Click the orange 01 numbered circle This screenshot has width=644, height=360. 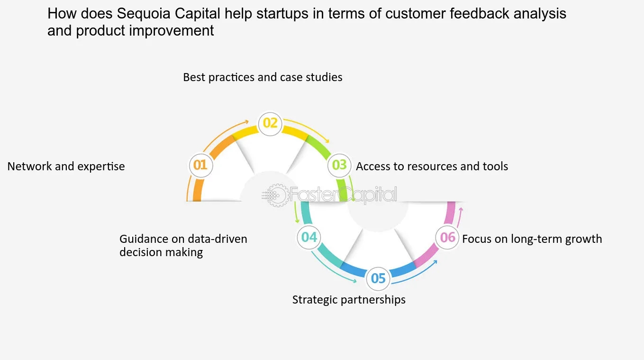pos(200,165)
